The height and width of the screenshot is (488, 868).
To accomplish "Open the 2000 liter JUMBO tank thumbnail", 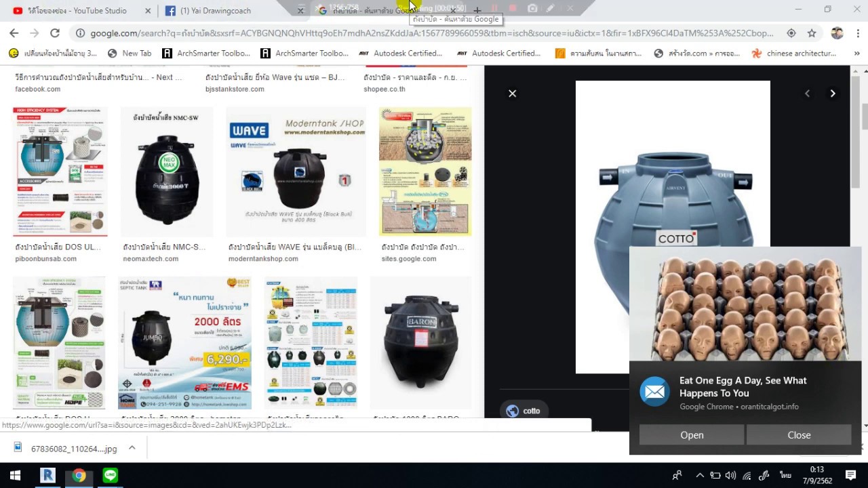I will pyautogui.click(x=184, y=343).
